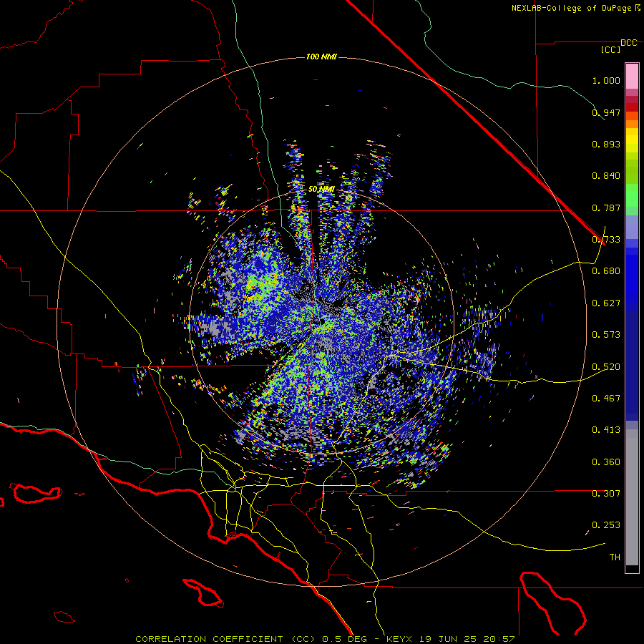Pick the bright green segment of the color scale
The height and width of the screenshot is (644, 644).
(x=632, y=195)
